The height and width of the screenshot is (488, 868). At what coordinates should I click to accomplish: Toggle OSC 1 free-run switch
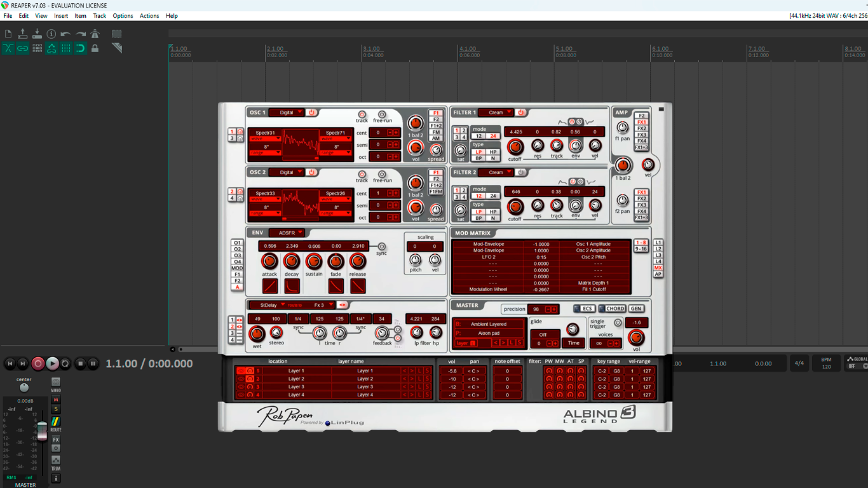point(382,114)
